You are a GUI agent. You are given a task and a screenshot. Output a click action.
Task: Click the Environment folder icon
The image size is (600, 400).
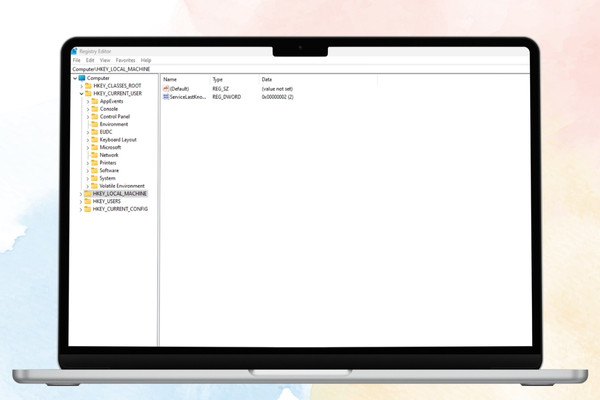pos(95,124)
